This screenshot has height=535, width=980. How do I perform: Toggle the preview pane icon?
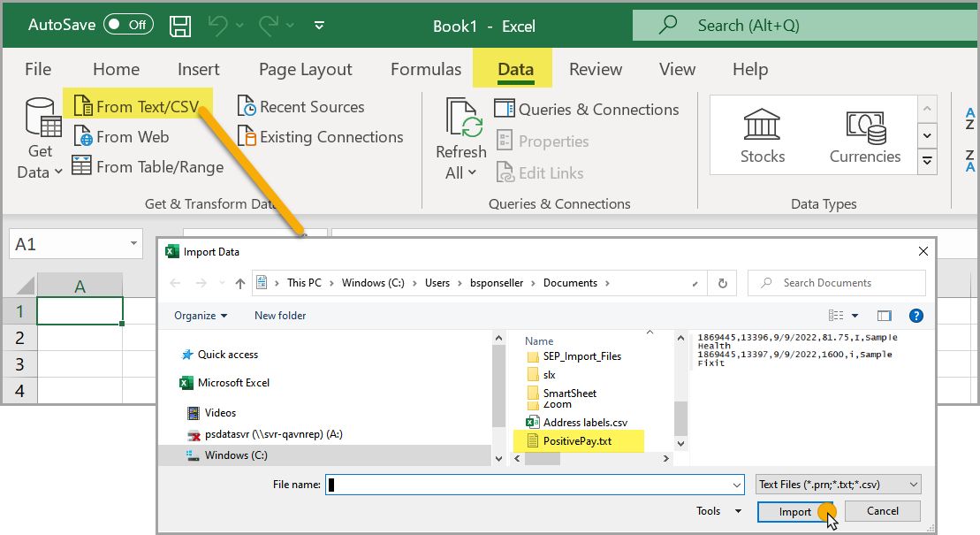(x=885, y=316)
